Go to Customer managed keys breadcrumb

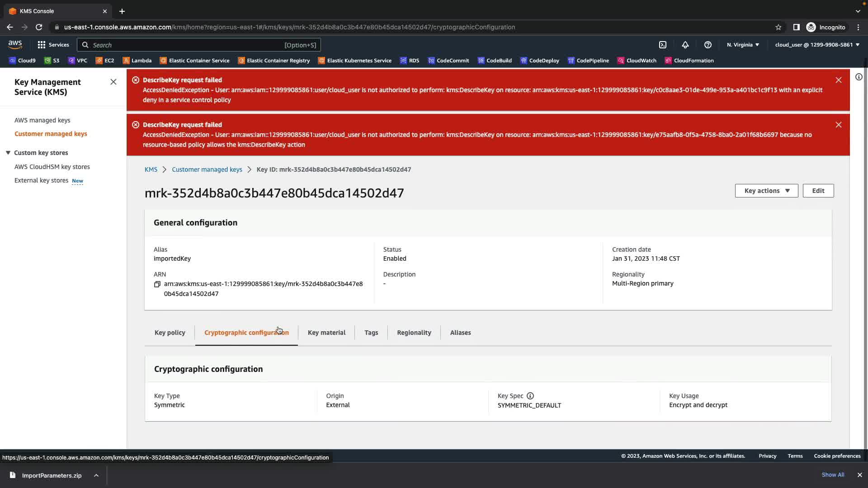tap(207, 169)
